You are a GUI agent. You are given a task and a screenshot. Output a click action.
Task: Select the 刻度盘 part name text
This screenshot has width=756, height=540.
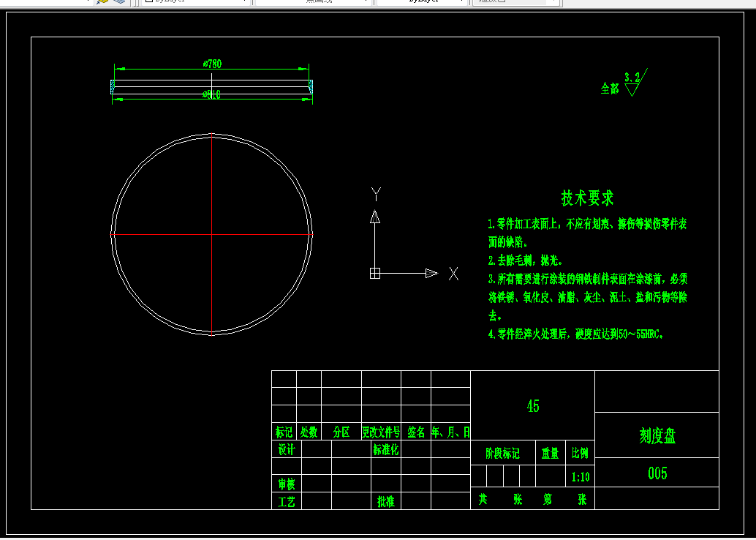coord(657,436)
